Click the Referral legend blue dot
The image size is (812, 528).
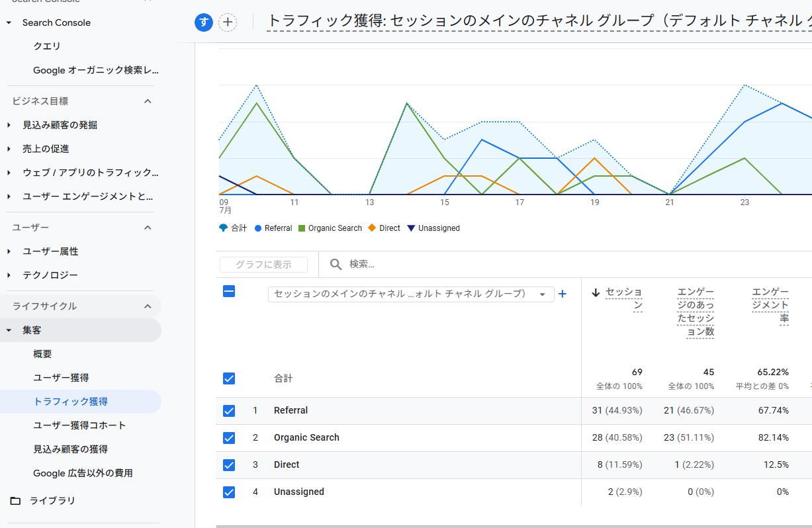tap(258, 228)
